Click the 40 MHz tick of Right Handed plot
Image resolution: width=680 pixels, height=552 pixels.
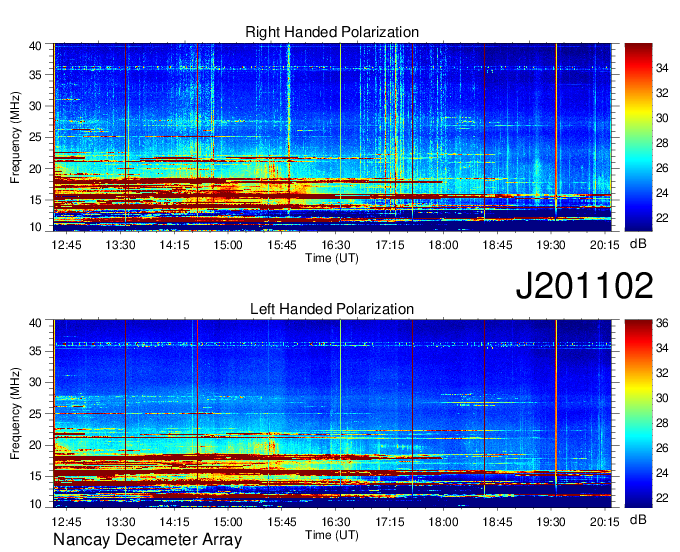coord(35,46)
